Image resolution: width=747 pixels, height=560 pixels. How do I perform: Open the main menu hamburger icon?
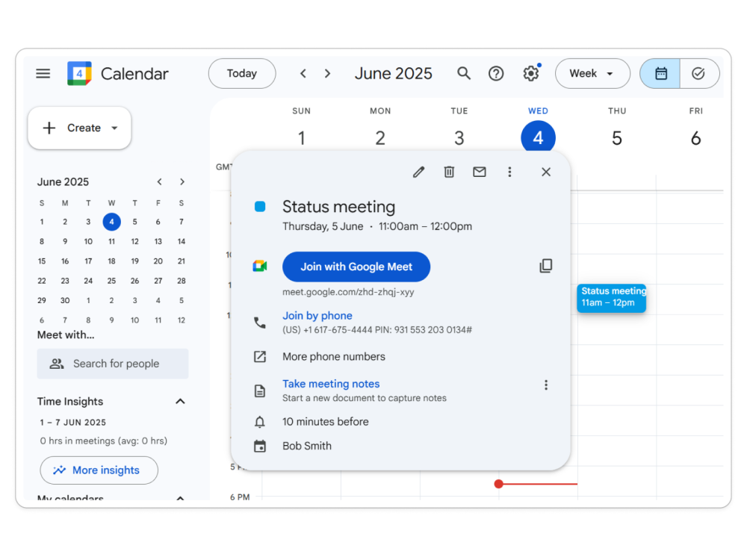43,73
